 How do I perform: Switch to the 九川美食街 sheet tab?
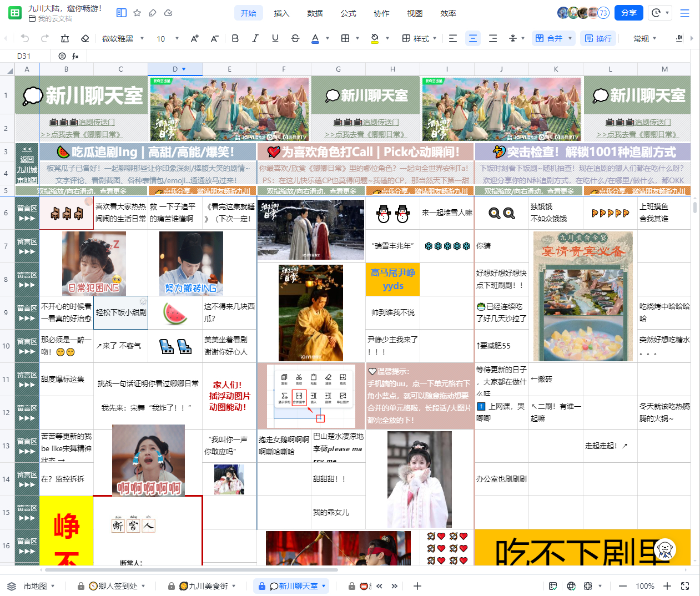point(202,586)
